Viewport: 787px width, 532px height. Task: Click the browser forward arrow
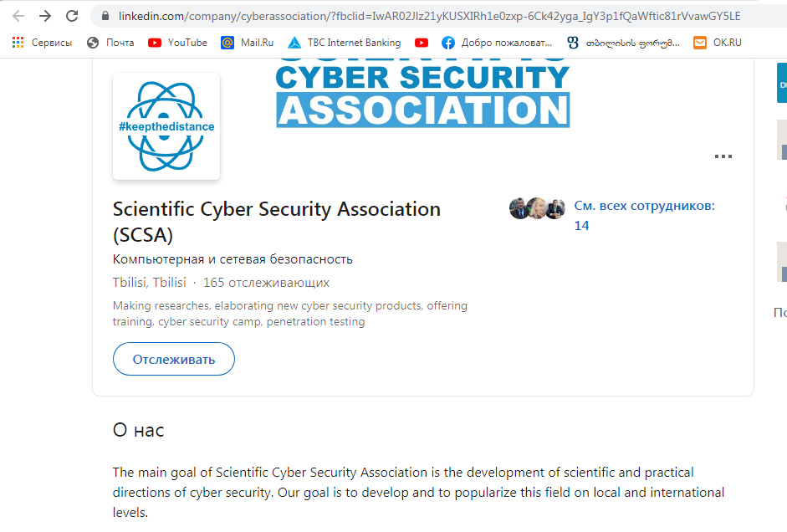45,16
